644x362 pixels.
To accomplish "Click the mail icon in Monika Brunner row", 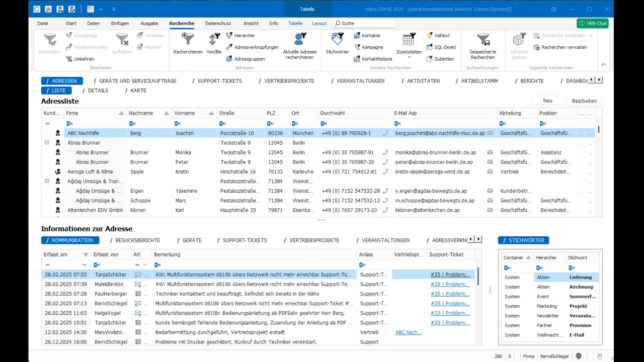I will pos(490,152).
